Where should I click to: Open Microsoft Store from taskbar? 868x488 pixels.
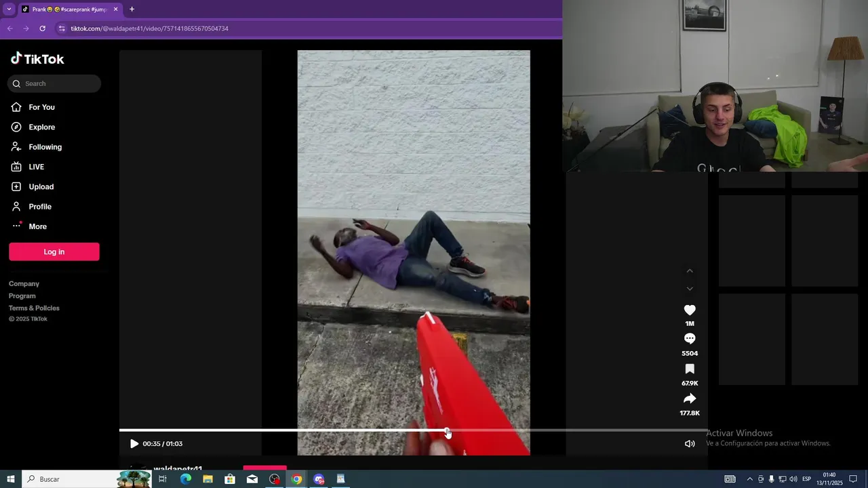pyautogui.click(x=230, y=479)
